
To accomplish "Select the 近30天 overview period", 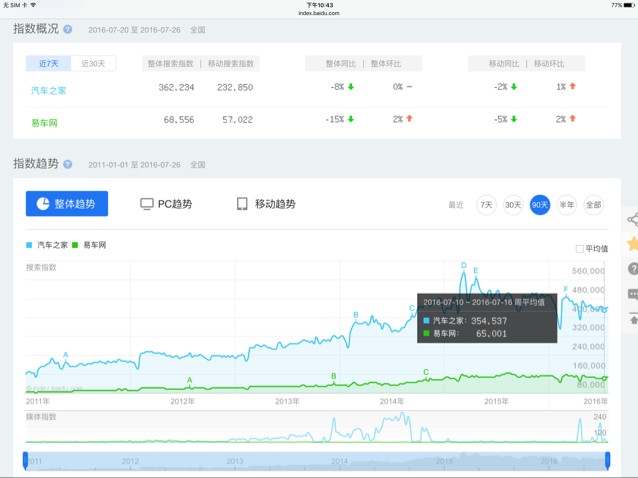I will 94,63.
